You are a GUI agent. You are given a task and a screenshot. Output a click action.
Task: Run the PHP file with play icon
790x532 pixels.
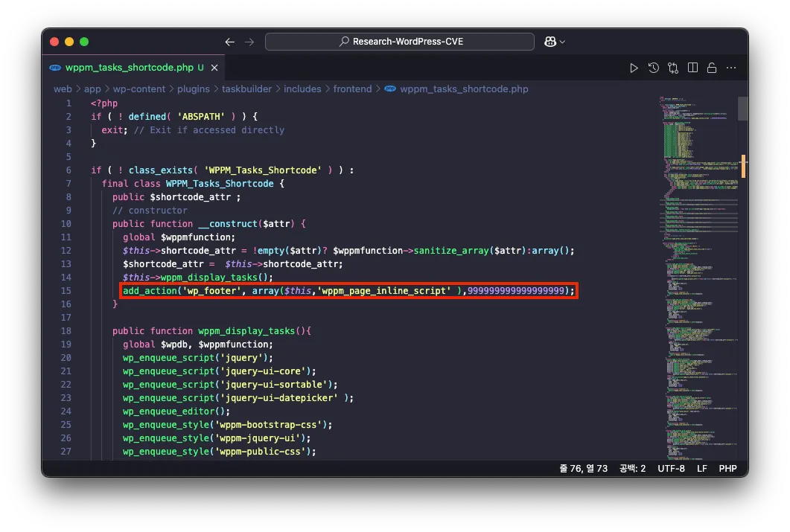coord(634,68)
